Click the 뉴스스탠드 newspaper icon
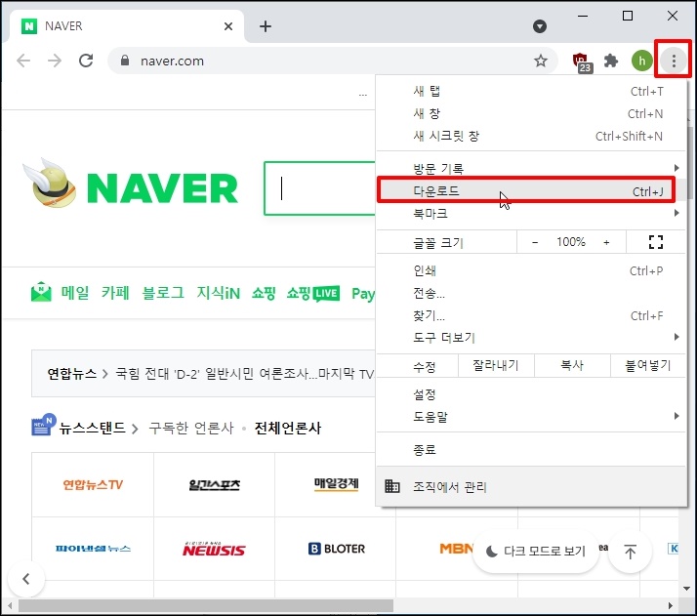The height and width of the screenshot is (616, 697). (x=44, y=425)
